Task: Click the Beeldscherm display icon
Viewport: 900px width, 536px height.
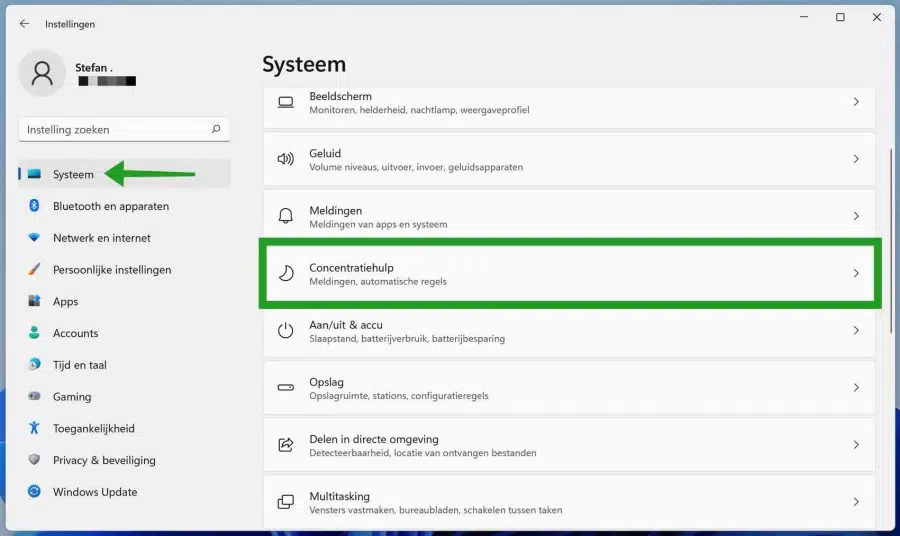Action: pos(286,102)
